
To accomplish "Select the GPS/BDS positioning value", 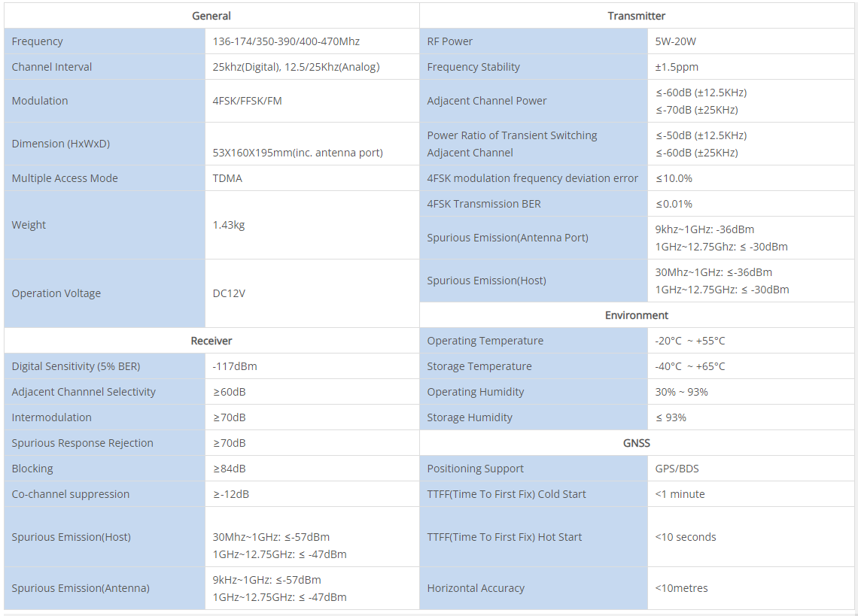I will tap(677, 469).
